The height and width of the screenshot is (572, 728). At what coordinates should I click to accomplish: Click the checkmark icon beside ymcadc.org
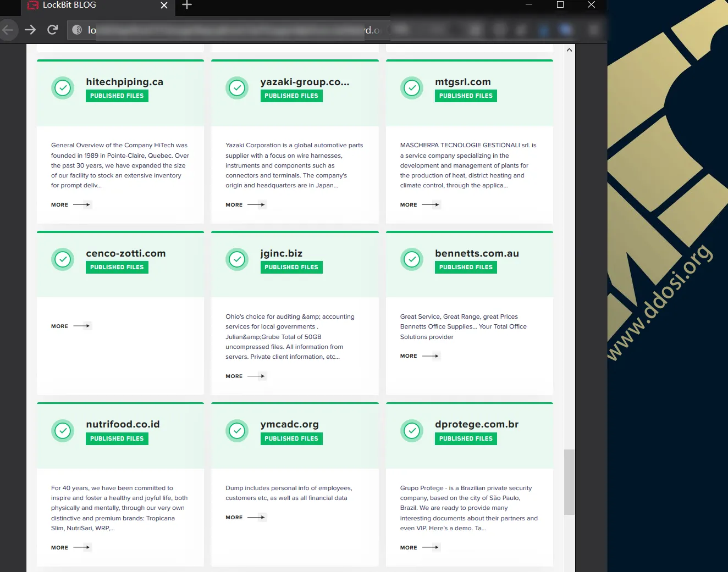click(x=237, y=431)
